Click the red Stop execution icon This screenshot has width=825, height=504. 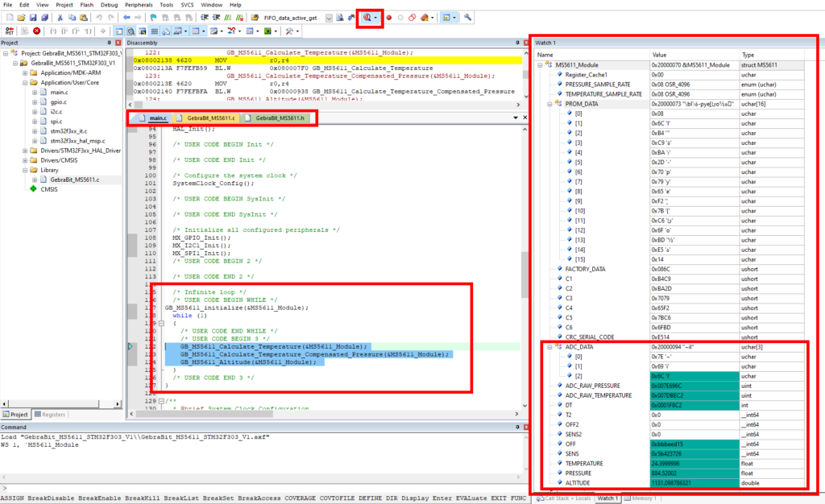(x=37, y=31)
